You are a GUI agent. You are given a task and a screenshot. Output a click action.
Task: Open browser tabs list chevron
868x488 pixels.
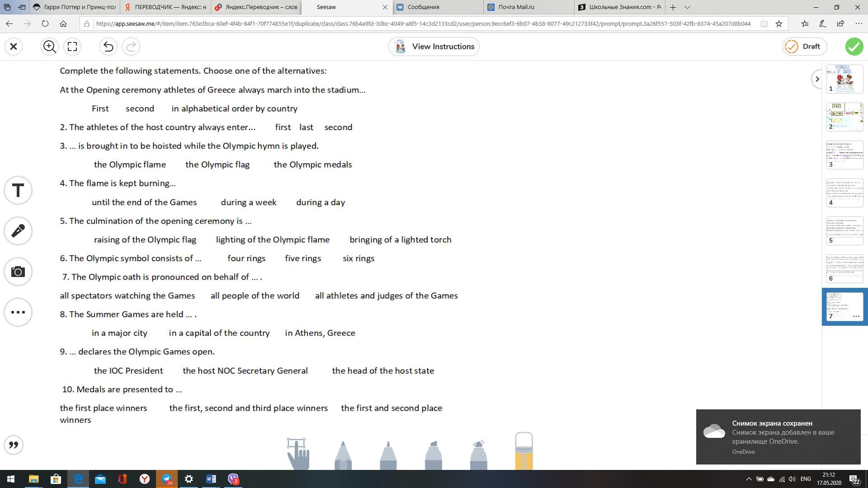[x=687, y=7]
